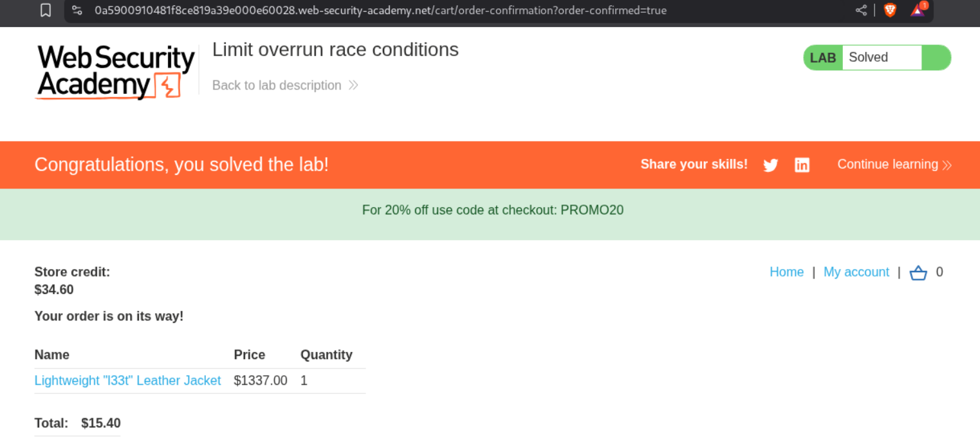Click the Congratulations solved-lab heading
The image size is (980, 444).
181,165
